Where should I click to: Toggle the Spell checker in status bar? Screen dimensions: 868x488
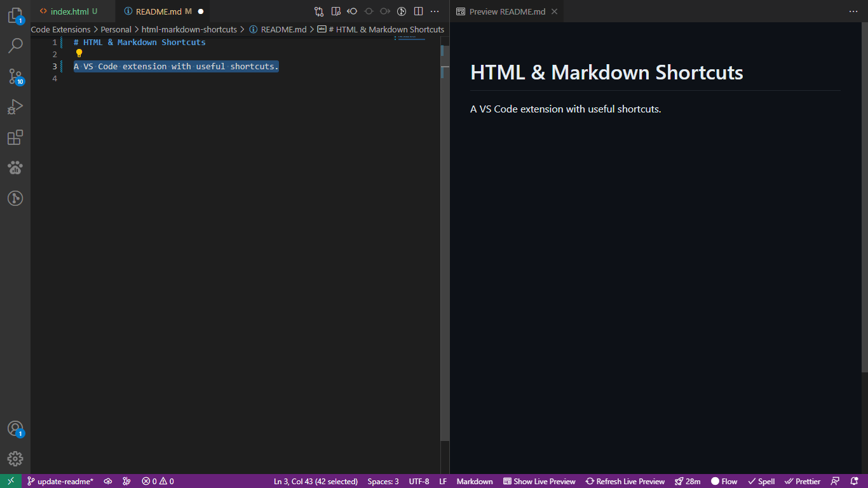coord(761,481)
